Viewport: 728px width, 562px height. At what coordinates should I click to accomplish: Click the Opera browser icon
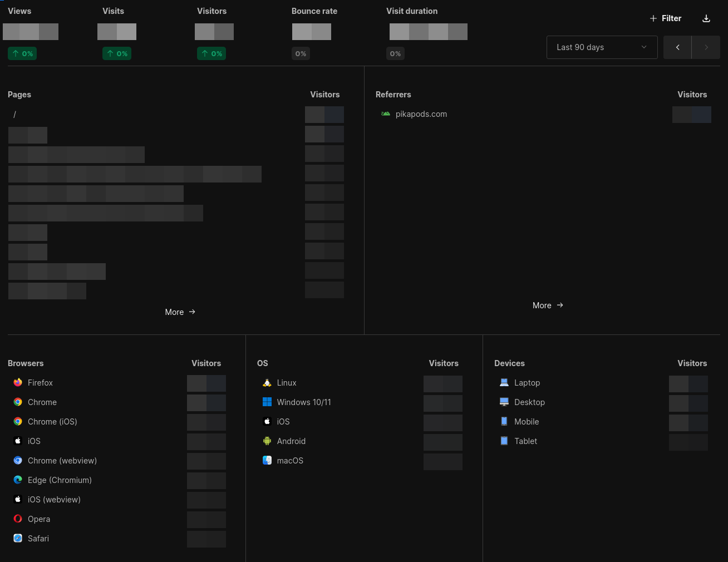18,519
